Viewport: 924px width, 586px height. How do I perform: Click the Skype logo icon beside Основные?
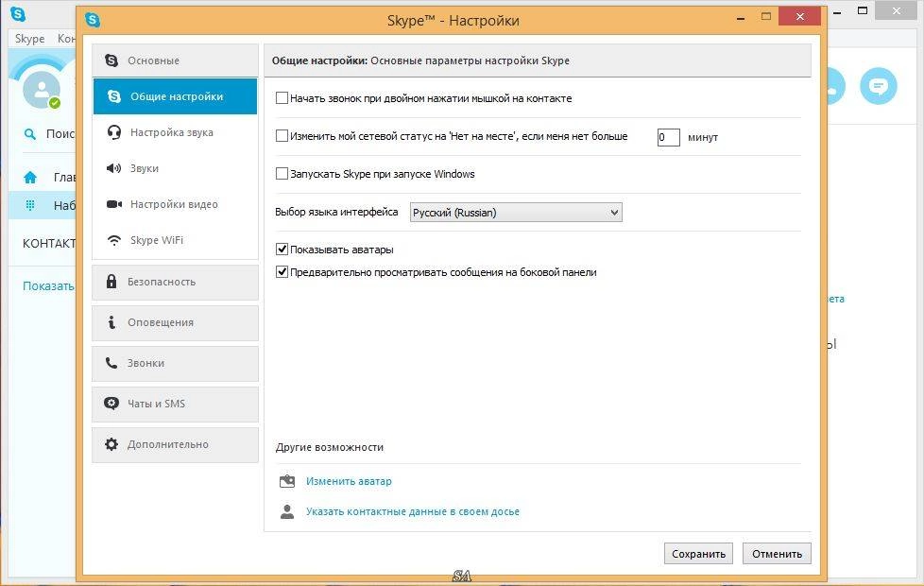pos(111,60)
